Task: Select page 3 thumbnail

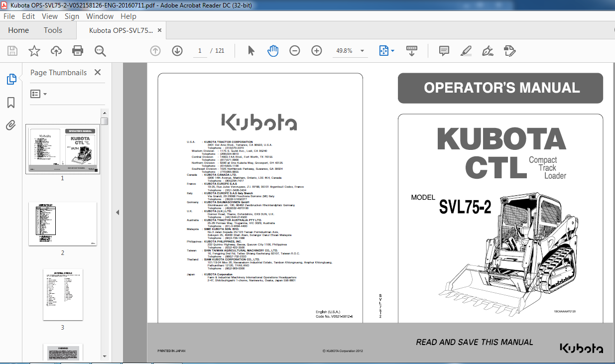Action: (63, 294)
